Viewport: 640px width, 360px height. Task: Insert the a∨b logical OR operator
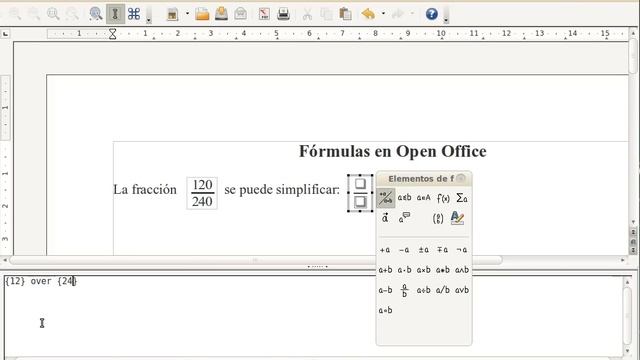pos(462,290)
